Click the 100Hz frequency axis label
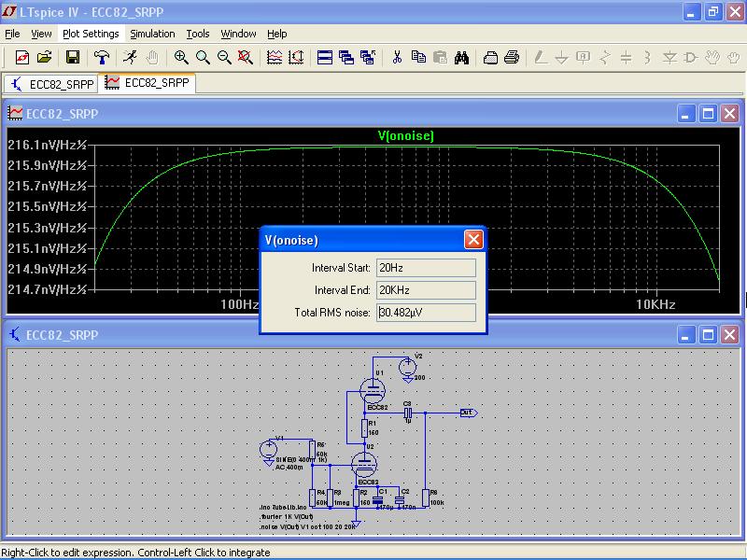Viewport: 747px width, 560px height. (x=240, y=305)
